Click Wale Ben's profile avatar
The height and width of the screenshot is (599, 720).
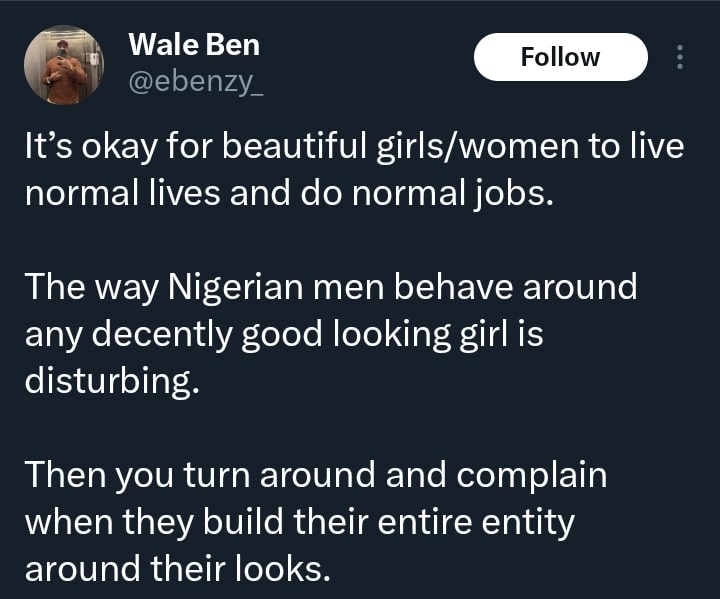[x=64, y=64]
